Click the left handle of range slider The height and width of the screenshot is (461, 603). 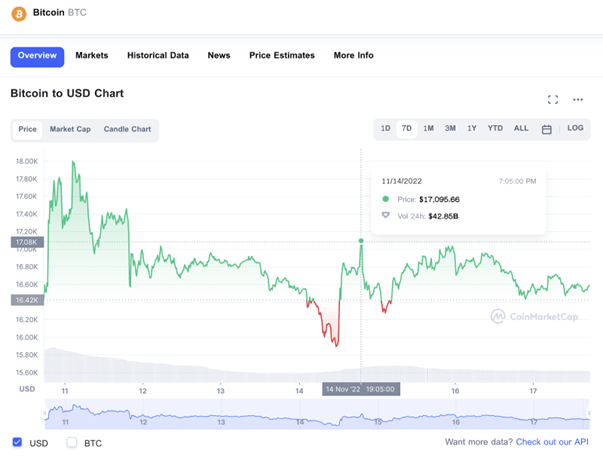[x=46, y=415]
